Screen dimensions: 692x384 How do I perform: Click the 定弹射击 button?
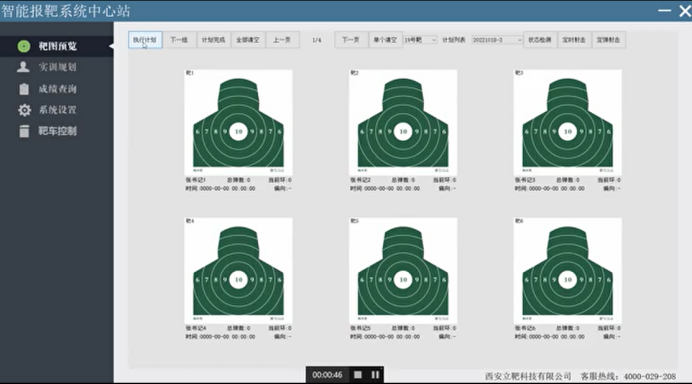pyautogui.click(x=608, y=40)
